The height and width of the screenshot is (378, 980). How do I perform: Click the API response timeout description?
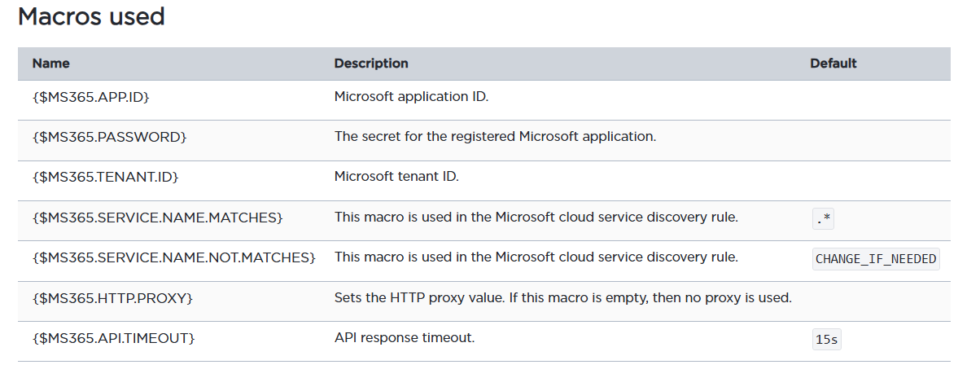[x=404, y=337]
